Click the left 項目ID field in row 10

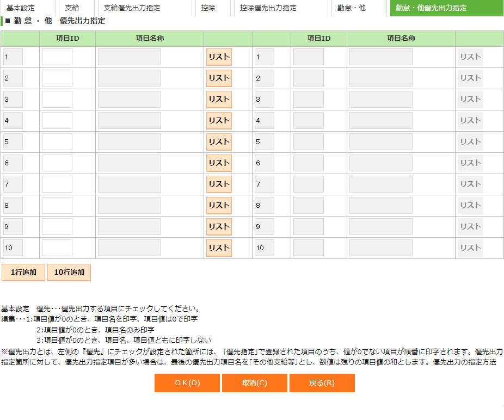tap(57, 248)
